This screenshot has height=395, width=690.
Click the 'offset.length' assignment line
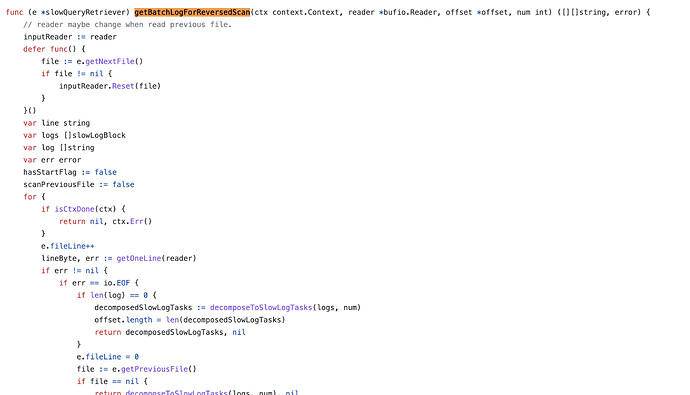tap(190, 320)
